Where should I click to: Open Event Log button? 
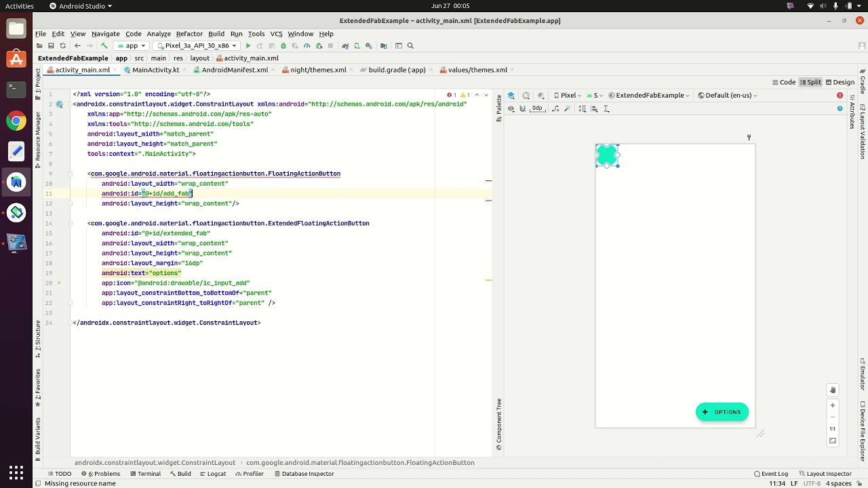(771, 474)
